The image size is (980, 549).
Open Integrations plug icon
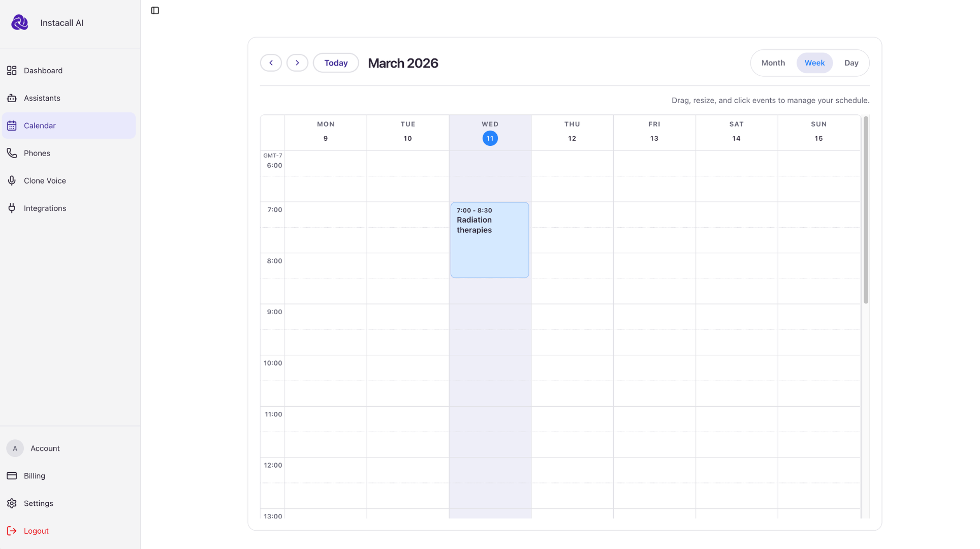[x=12, y=208]
